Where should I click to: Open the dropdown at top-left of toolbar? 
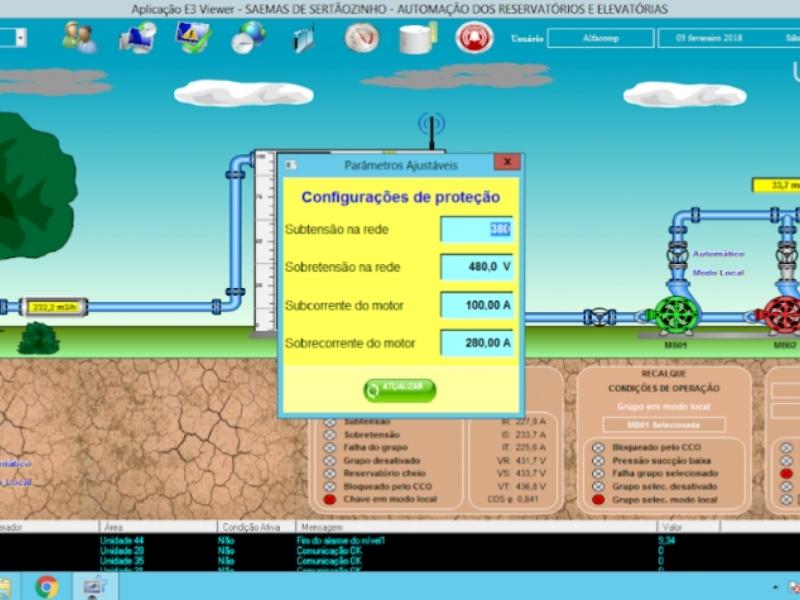click(20, 38)
